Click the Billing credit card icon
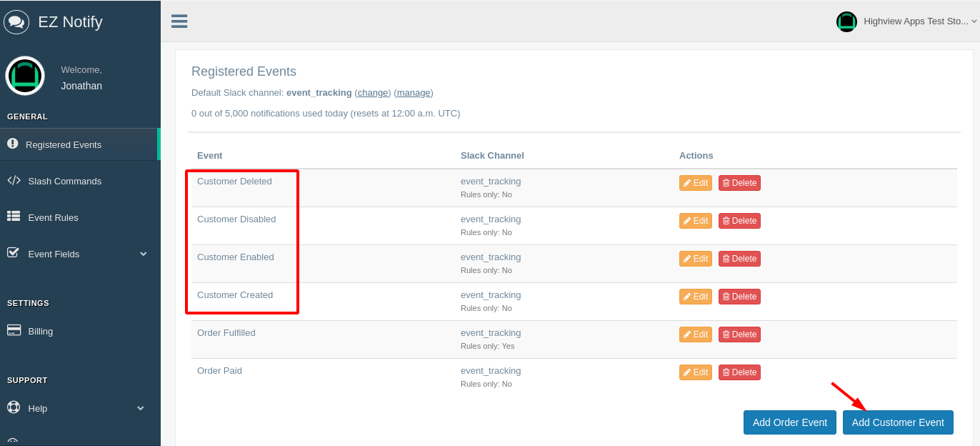 pos(14,330)
